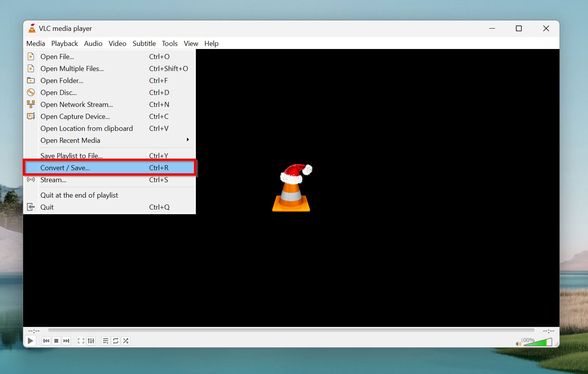Minimize the VLC media player window
The image size is (588, 374).
click(x=492, y=29)
